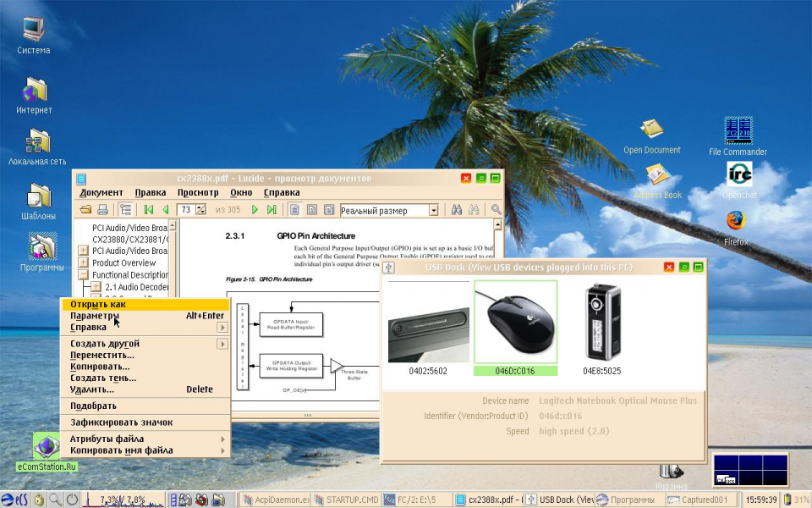Collapse the Functional Description tree node
Viewport: 812px width, 508px height.
pos(84,275)
